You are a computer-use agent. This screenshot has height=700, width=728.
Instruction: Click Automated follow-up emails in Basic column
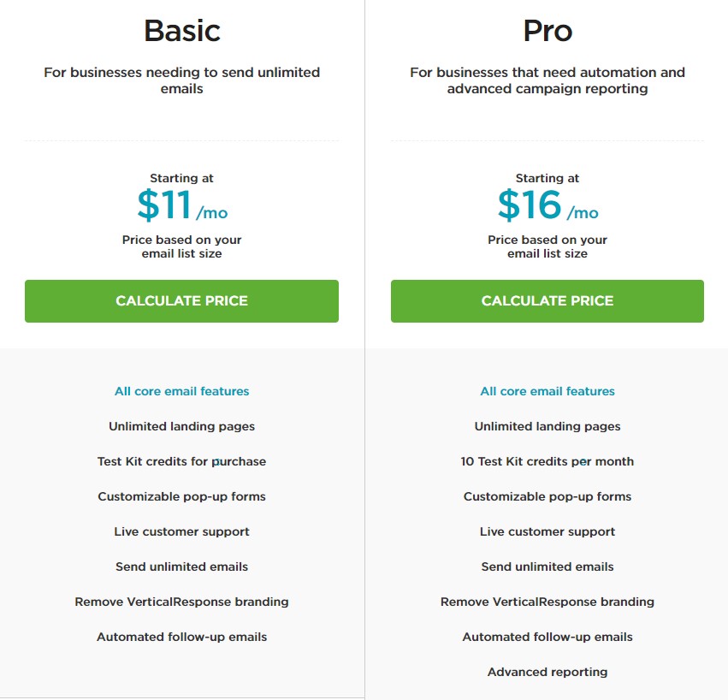click(181, 637)
